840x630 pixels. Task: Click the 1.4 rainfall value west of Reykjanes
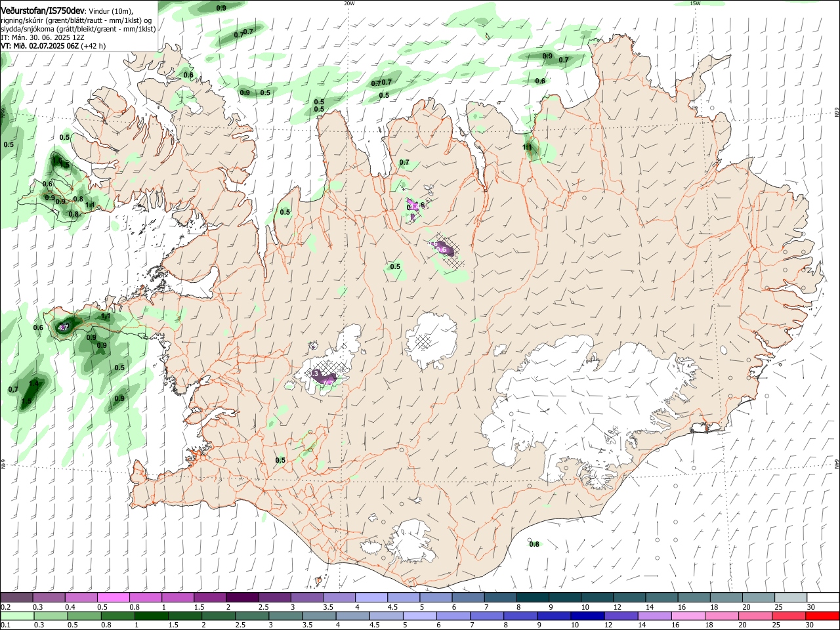point(34,383)
